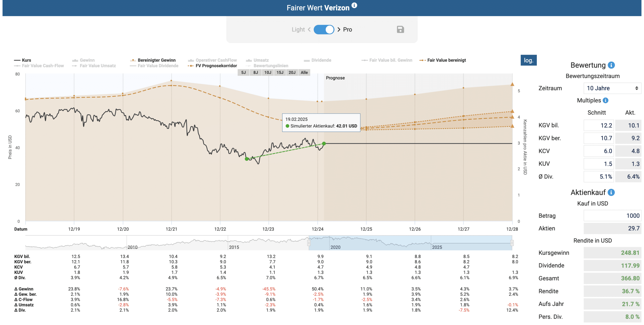Screen dimensions: 644x325
Task: Open the Aktienkauf info icon
Action: [611, 192]
